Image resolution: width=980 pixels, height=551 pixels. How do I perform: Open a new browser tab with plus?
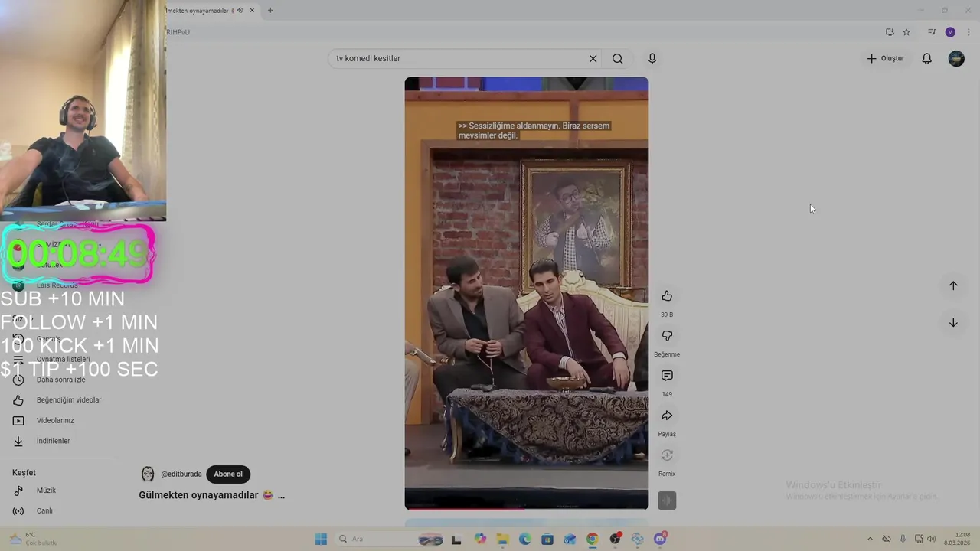tap(270, 10)
